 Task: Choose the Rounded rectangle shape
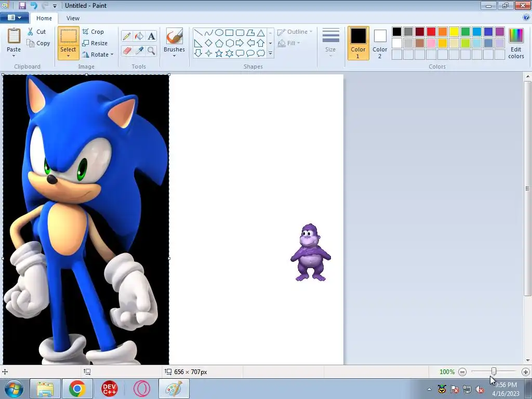pyautogui.click(x=240, y=33)
